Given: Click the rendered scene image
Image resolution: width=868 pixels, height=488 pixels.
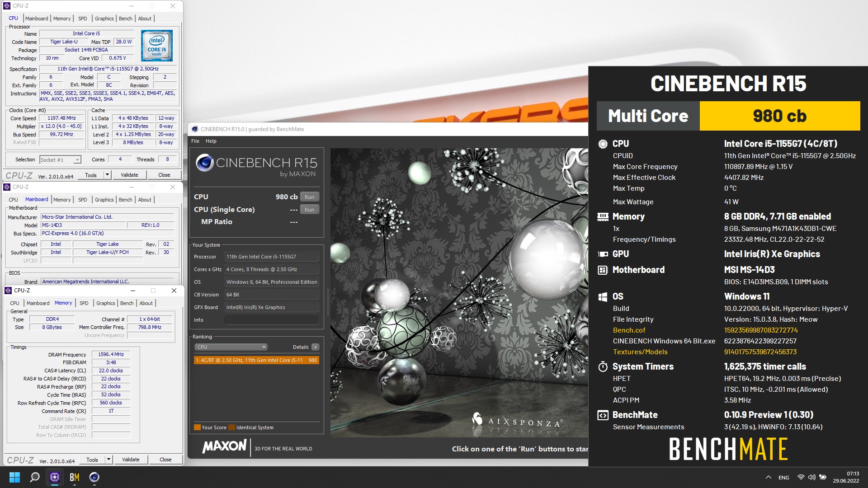Looking at the screenshot, I should pos(459,292).
